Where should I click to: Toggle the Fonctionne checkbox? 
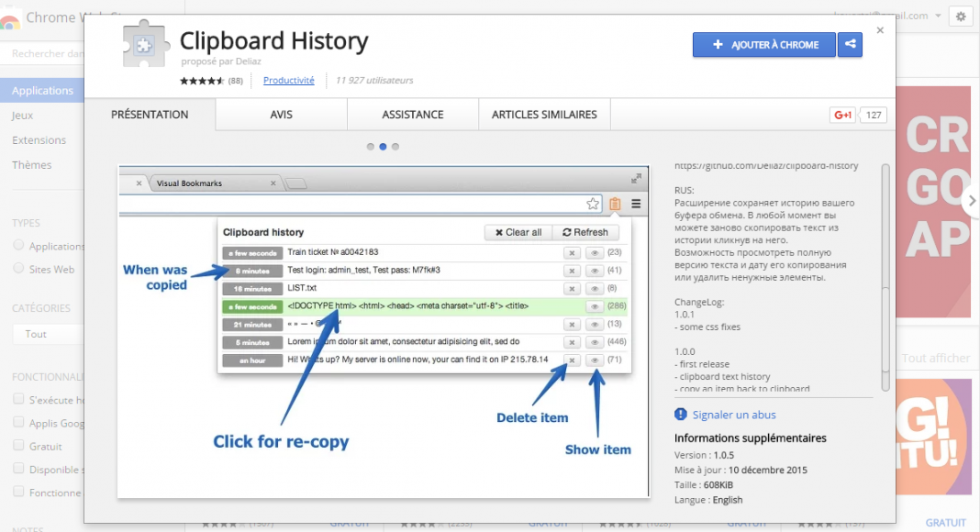[x=18, y=492]
